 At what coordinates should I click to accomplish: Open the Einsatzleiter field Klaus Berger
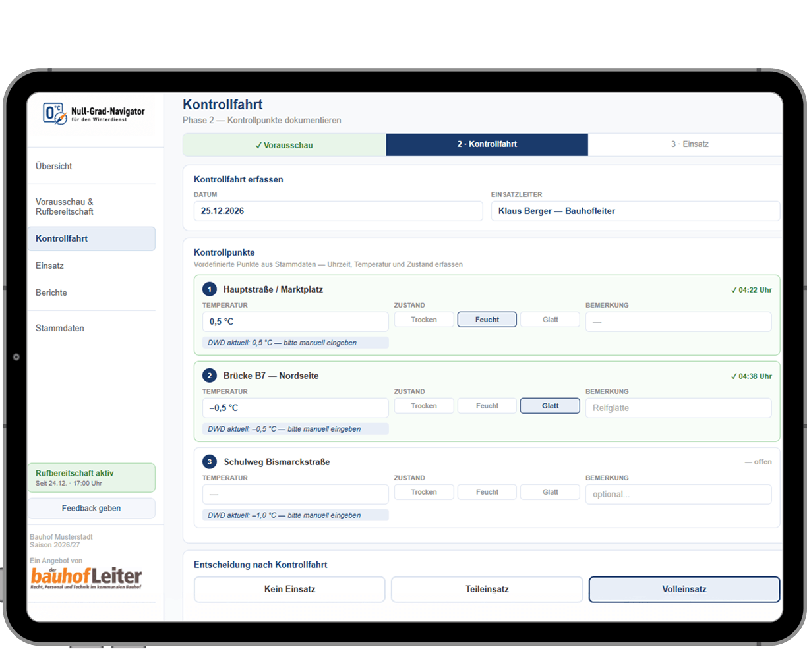click(636, 211)
